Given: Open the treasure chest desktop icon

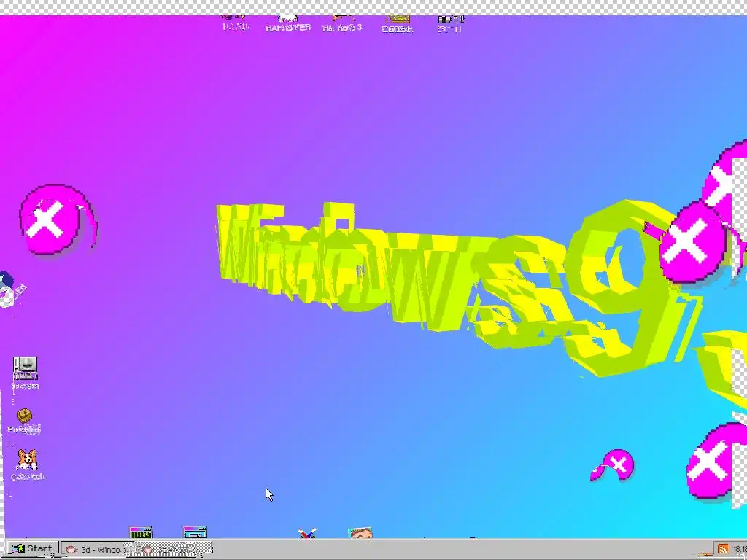Looking at the screenshot, I should [397, 24].
